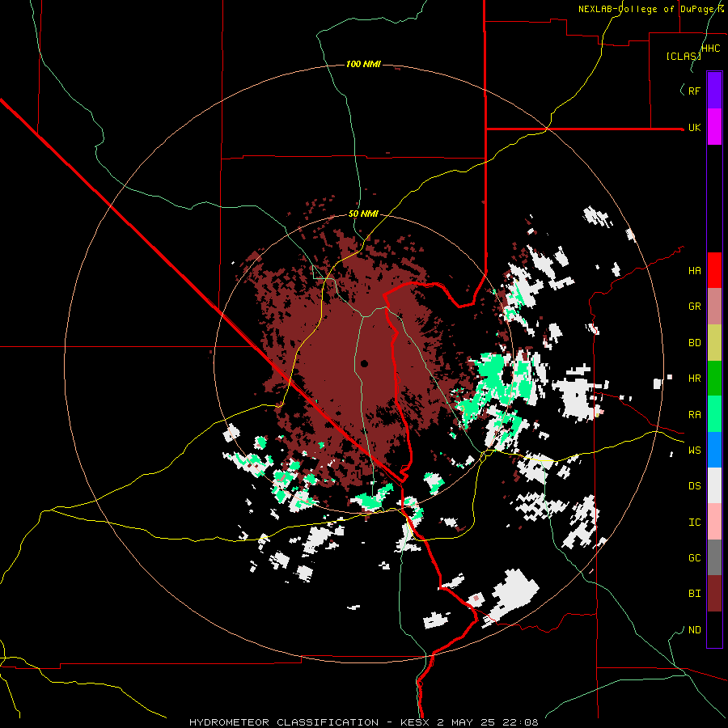Click the gray GC legend swatch
This screenshot has height=728, width=728.
tap(714, 557)
